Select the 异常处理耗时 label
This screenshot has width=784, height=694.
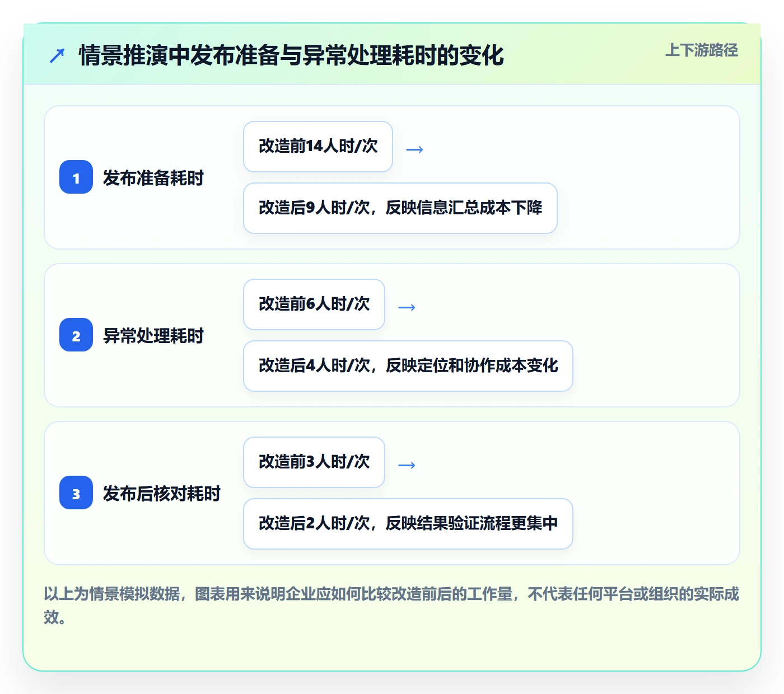[153, 335]
